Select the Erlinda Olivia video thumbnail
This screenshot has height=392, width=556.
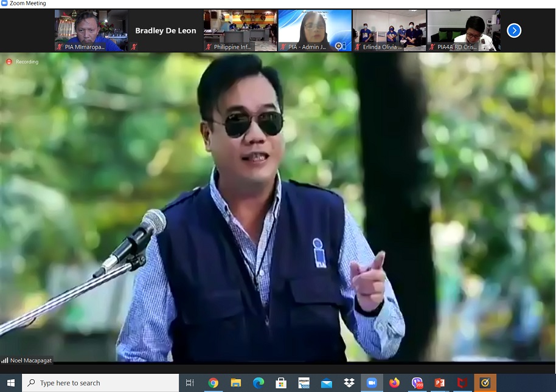[x=389, y=30]
